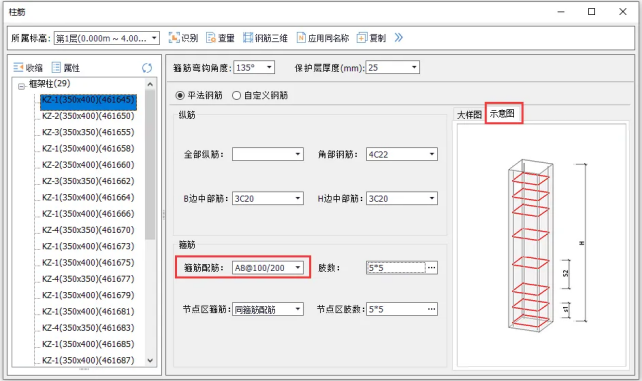This screenshot has width=642, height=381.
Task: Open 钢筋三维 3D rebar view
Action: 265,38
